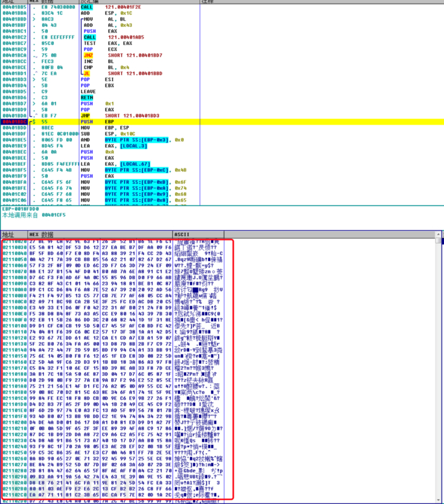The image size is (444, 504).
Task: Click MOV BYTE PTR SS:[EBP-0x8], 0x65
Action: [x=134, y=201]
